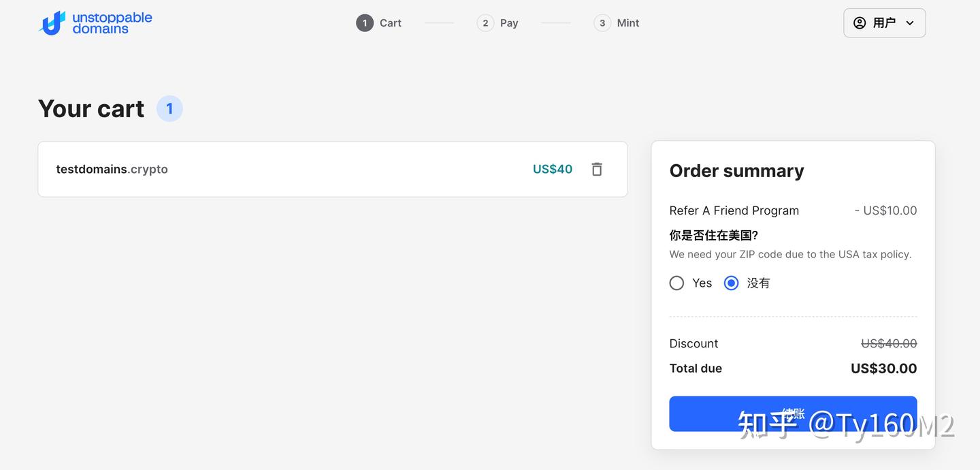980x470 pixels.
Task: Open the 用户 account menu
Action: [x=884, y=23]
